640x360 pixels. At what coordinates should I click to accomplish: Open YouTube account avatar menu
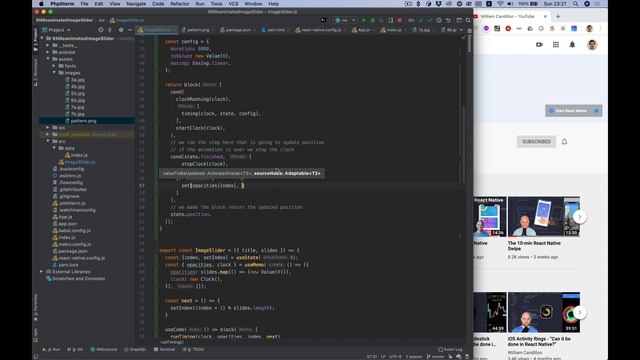point(592,44)
